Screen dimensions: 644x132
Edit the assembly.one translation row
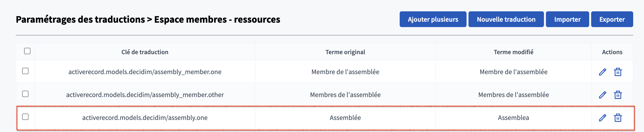[602, 117]
